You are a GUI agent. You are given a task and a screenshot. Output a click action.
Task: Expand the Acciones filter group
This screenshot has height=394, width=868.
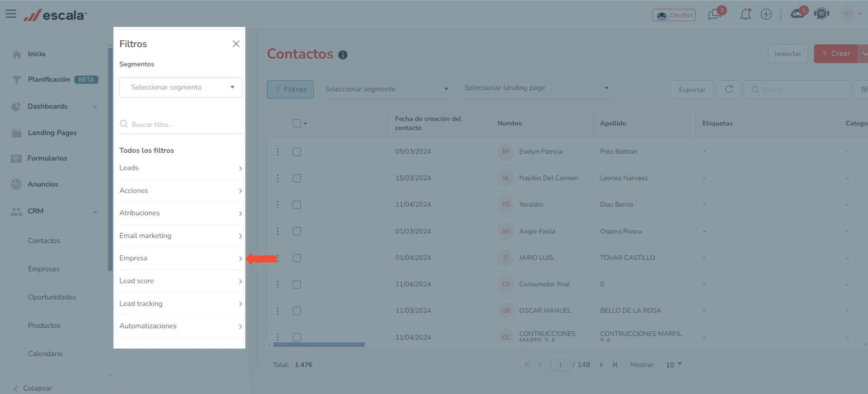(180, 191)
